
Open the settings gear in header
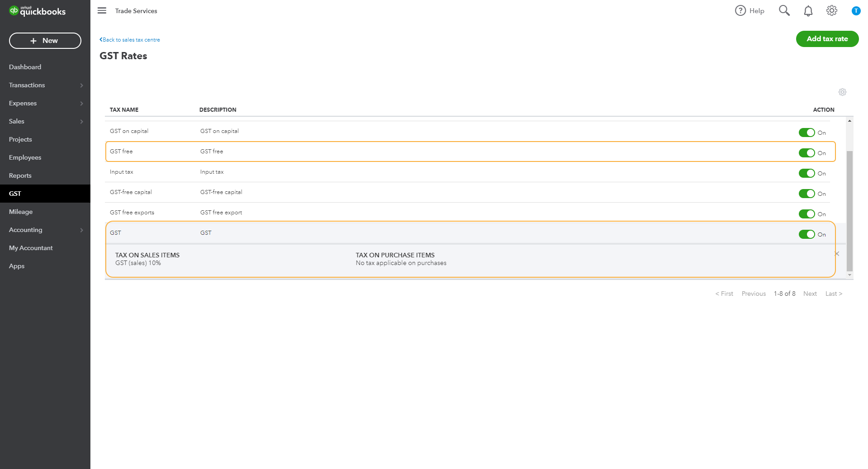point(832,10)
